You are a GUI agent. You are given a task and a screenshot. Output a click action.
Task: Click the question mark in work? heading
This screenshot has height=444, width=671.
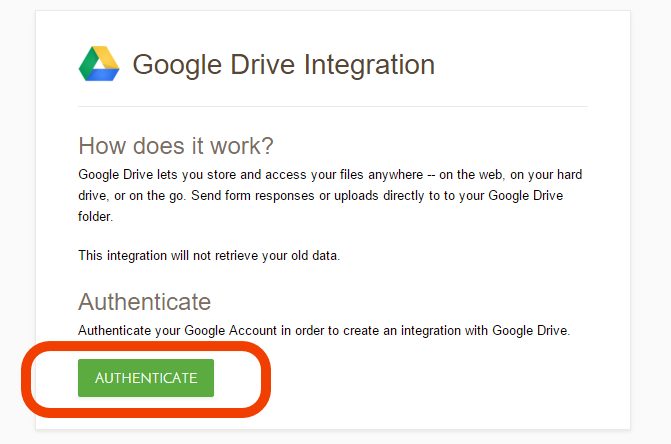tap(268, 146)
